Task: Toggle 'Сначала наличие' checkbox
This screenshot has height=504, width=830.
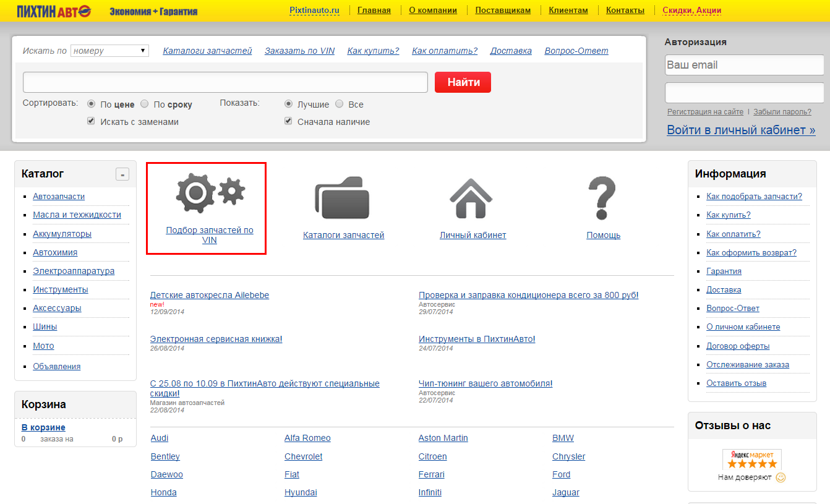Action: [288, 121]
